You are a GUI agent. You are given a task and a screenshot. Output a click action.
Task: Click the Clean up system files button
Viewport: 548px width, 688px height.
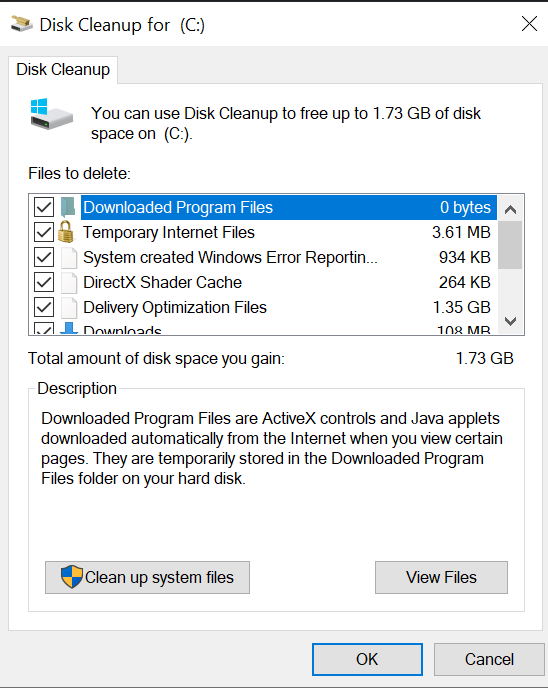pyautogui.click(x=147, y=577)
